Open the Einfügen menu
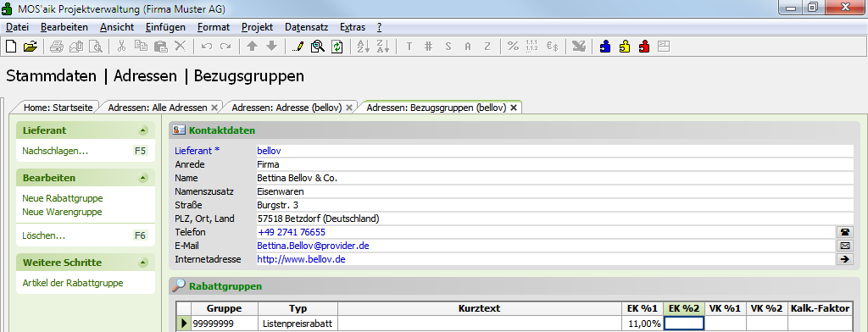The height and width of the screenshot is (332, 868). click(165, 27)
